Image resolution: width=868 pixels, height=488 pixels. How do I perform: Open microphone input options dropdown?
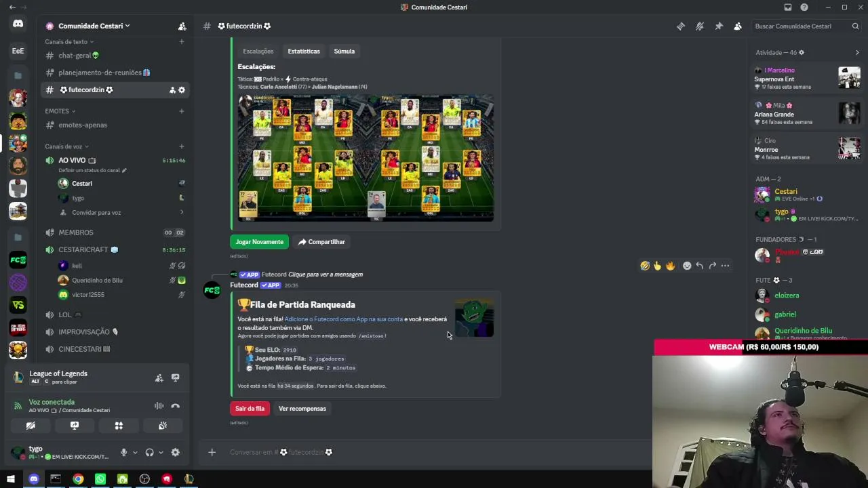(x=134, y=453)
